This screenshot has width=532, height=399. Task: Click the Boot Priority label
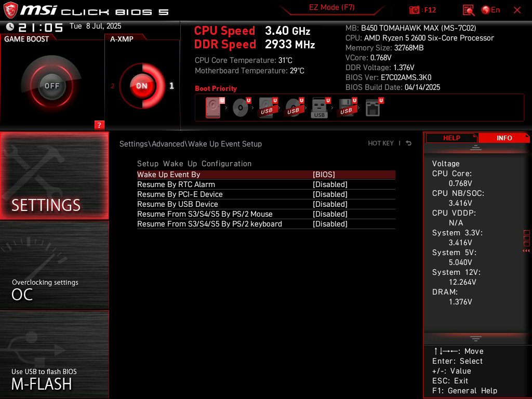coord(216,88)
